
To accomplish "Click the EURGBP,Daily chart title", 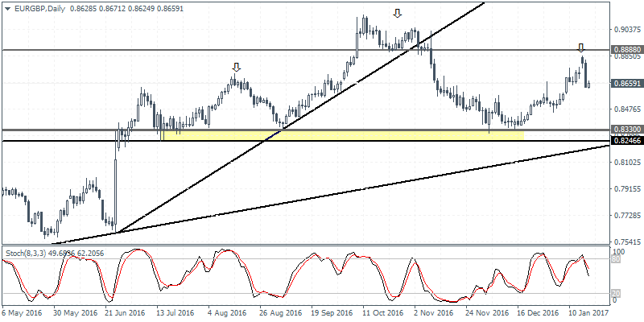I will [32, 6].
